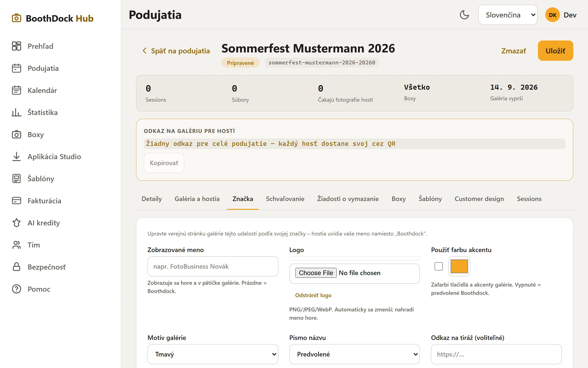Click the Odstrániť logo link
588x368 pixels.
click(x=313, y=295)
